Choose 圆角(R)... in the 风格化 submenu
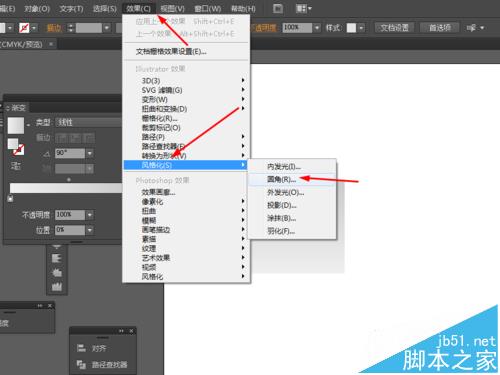The height and width of the screenshot is (375, 500). (x=292, y=179)
